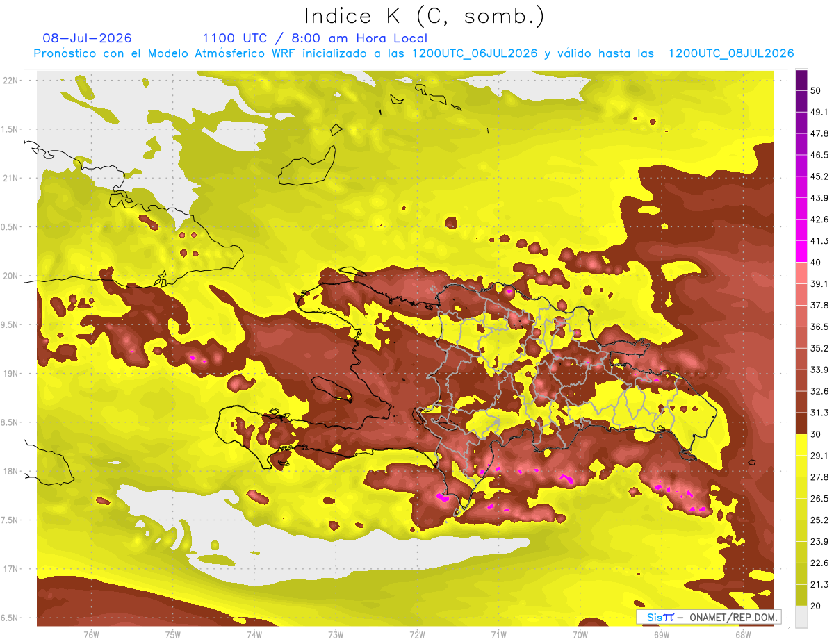Click the legend value "21.3"

819,585
